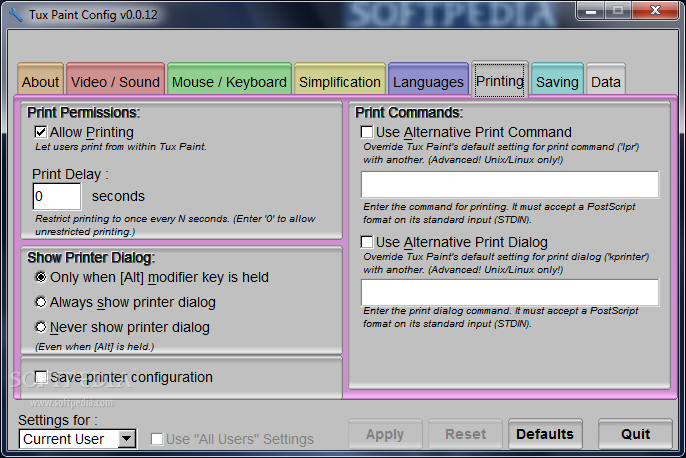The image size is (686, 458).
Task: Close the Tux Paint Config window
Action: (655, 10)
